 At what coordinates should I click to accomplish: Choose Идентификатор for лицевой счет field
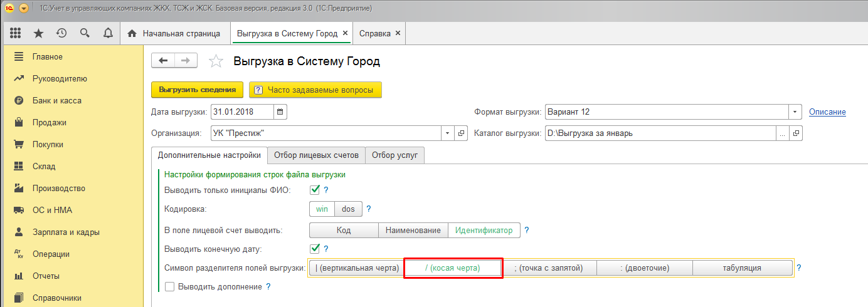point(484,230)
